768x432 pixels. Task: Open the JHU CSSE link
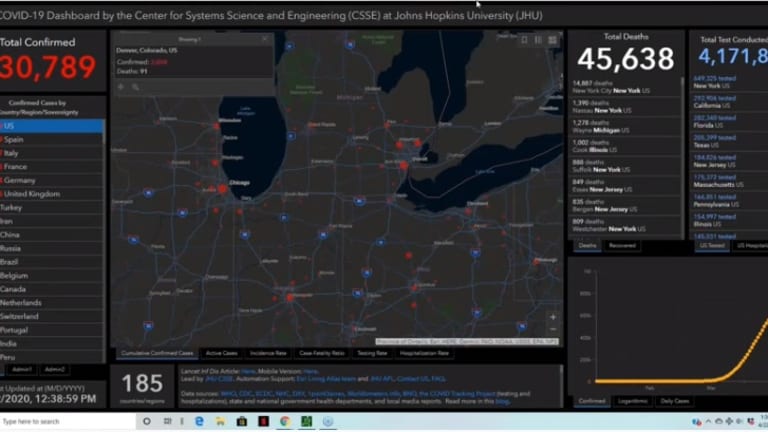pos(219,379)
